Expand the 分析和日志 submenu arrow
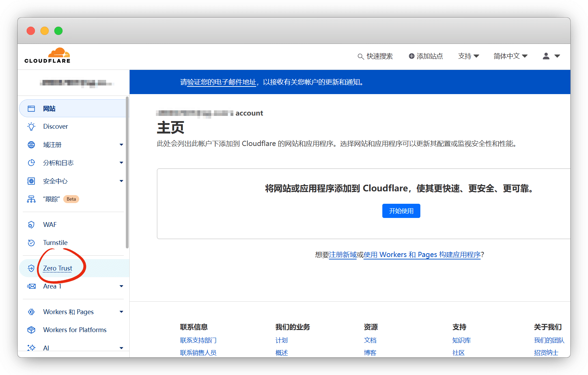This screenshot has height=375, width=588. click(x=121, y=163)
